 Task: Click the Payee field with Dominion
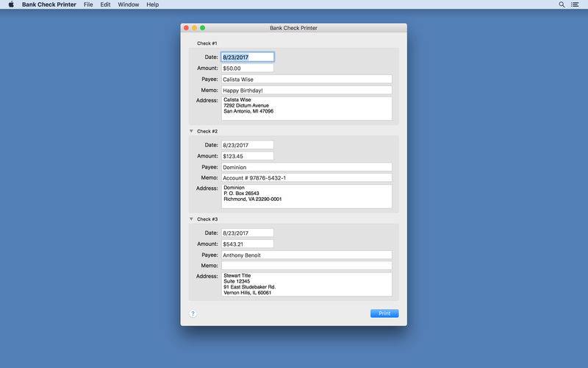(x=306, y=167)
